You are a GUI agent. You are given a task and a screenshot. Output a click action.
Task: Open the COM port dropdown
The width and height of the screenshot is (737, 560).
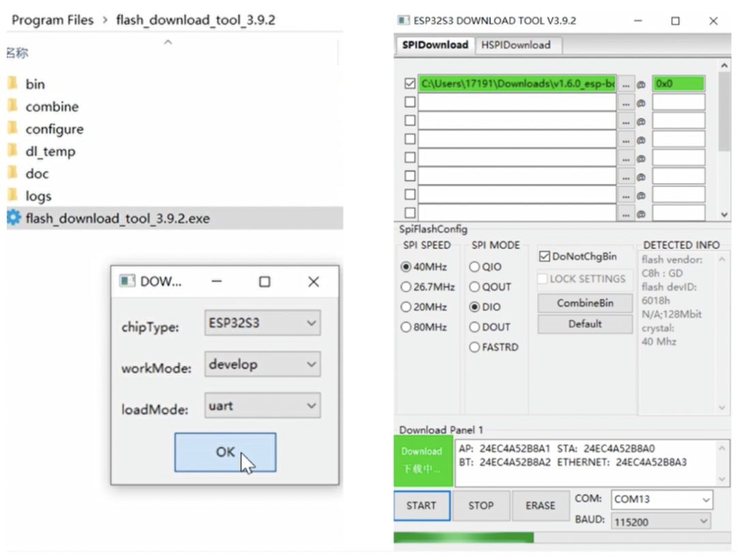click(x=662, y=499)
